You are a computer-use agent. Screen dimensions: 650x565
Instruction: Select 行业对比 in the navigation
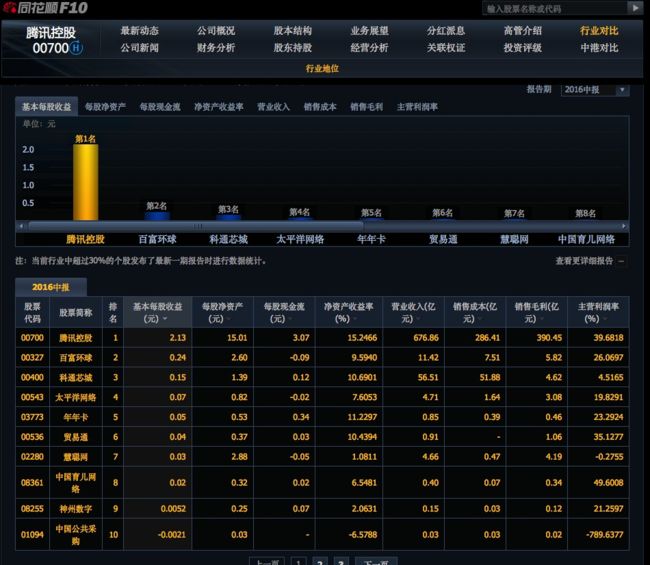pos(599,31)
